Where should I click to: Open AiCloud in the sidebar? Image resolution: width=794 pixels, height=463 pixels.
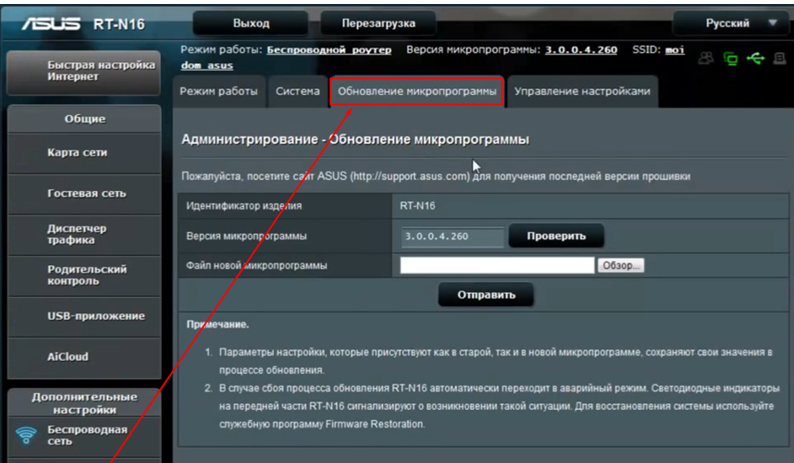(84, 357)
